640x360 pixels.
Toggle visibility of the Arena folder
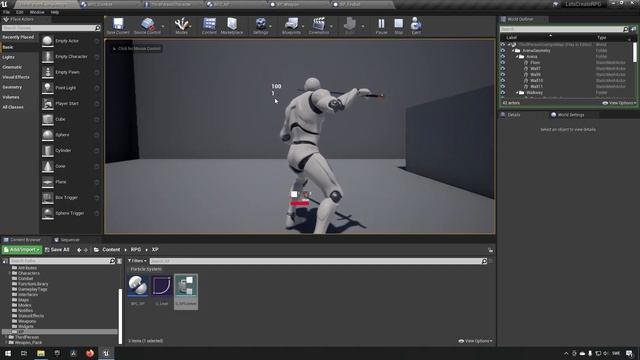point(503,57)
